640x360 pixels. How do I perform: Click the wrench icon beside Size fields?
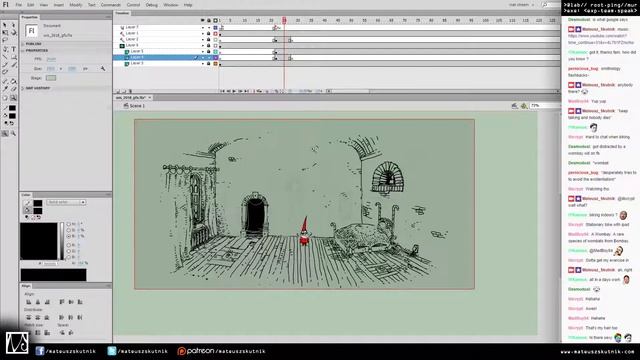pyautogui.click(x=103, y=69)
